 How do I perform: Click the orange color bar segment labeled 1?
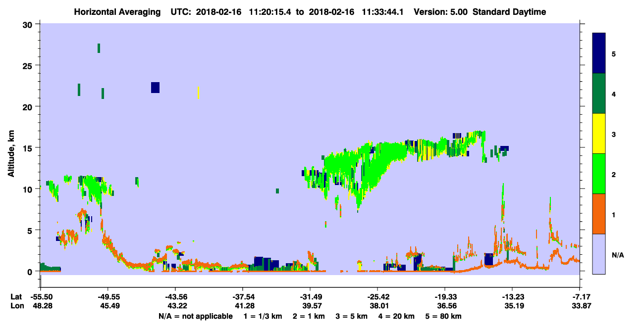599,214
